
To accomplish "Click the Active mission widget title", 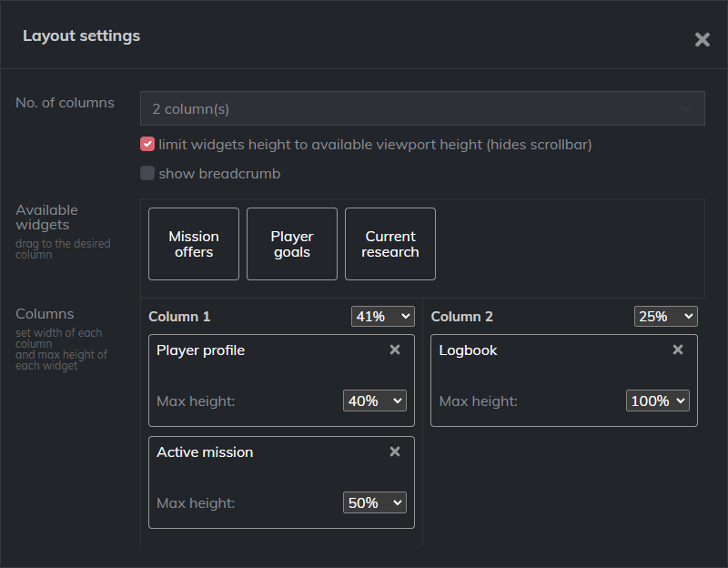I will pos(205,452).
